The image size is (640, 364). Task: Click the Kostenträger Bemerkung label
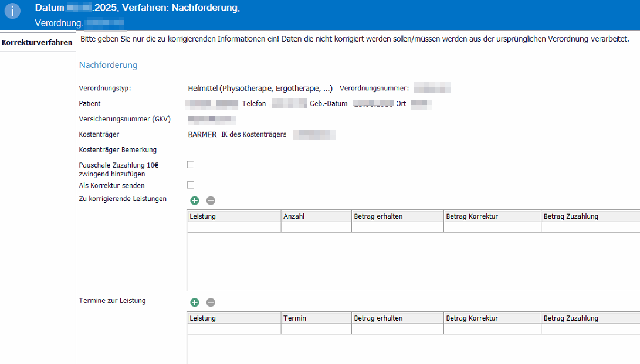(117, 150)
